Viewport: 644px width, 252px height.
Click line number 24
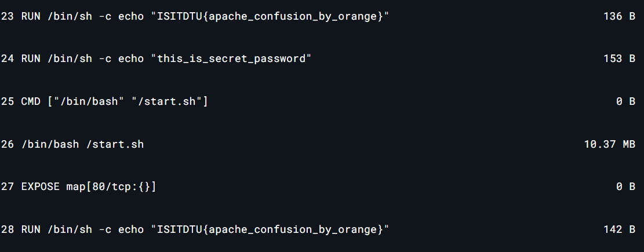8,59
